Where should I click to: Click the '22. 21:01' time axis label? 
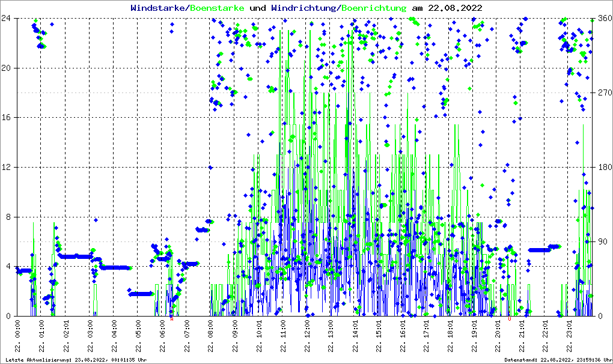click(x=522, y=336)
